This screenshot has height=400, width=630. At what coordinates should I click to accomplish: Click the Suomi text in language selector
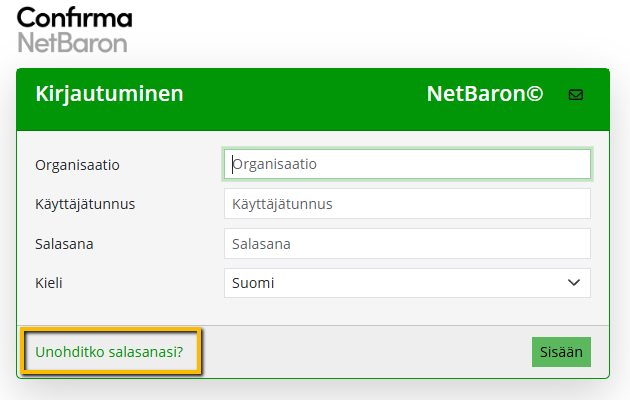(253, 283)
